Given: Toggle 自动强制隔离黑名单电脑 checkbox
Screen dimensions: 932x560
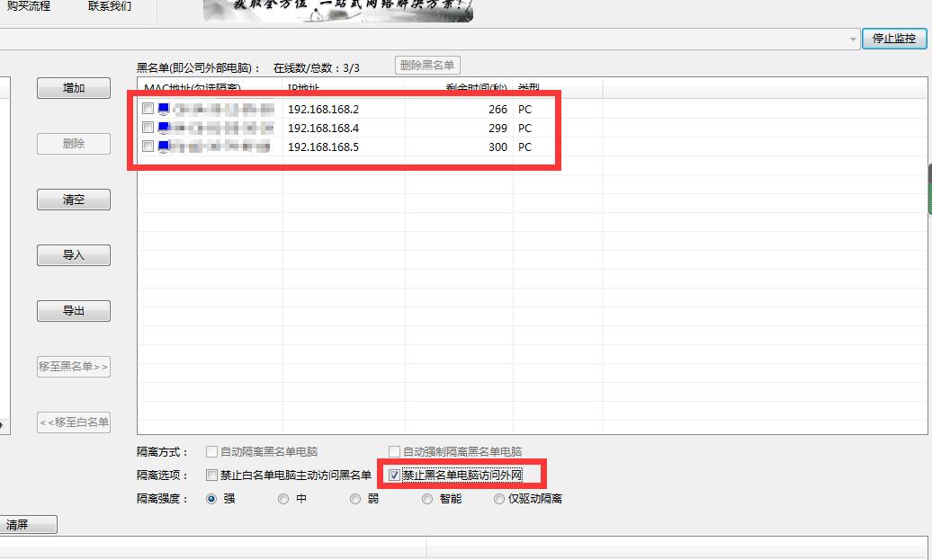Looking at the screenshot, I should [394, 452].
